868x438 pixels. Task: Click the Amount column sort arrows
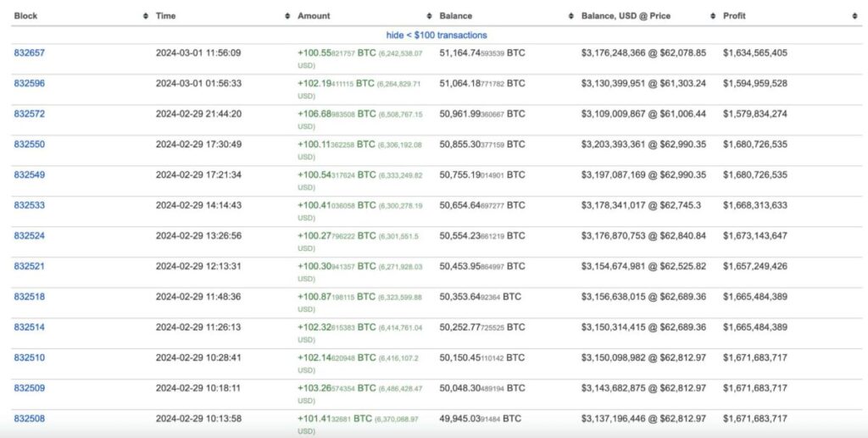pyautogui.click(x=429, y=16)
